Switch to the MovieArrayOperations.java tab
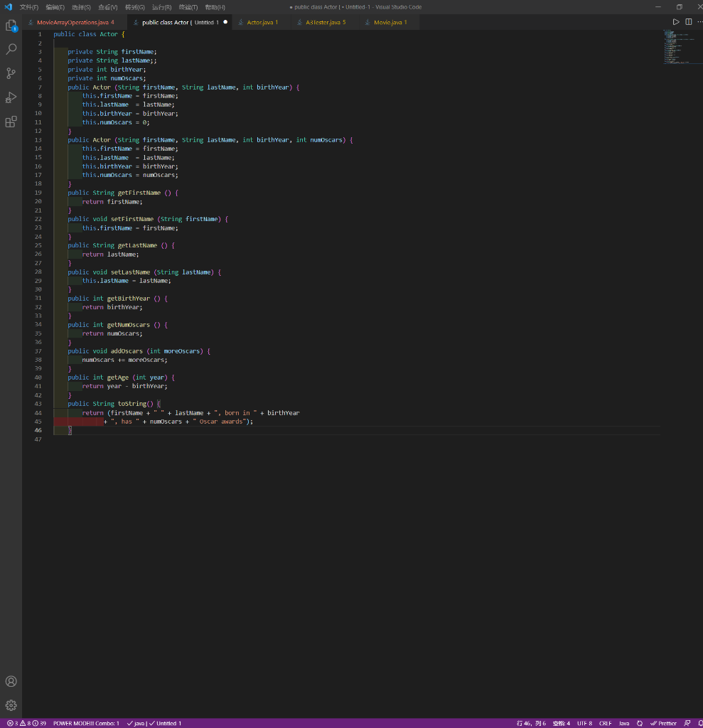 point(75,22)
